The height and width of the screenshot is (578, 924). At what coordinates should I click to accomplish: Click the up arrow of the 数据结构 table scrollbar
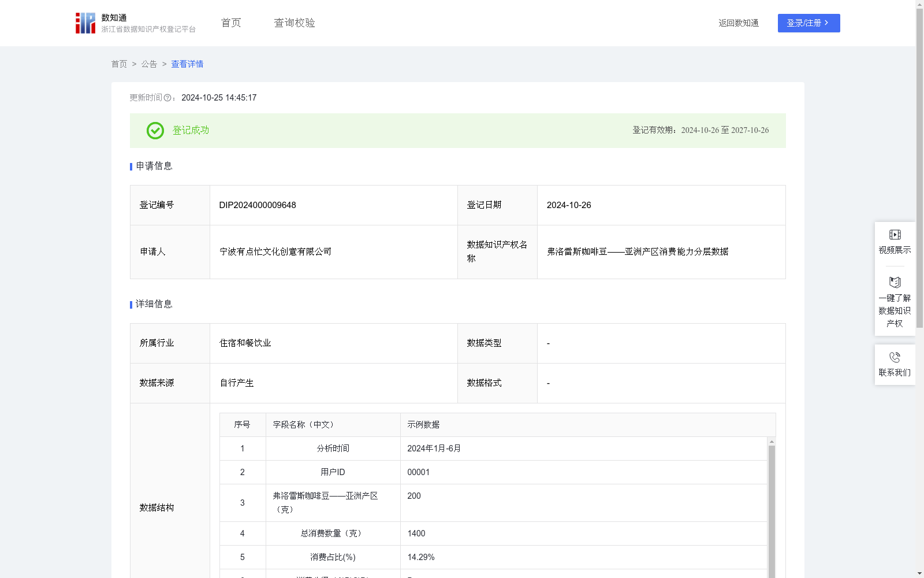pos(772,442)
